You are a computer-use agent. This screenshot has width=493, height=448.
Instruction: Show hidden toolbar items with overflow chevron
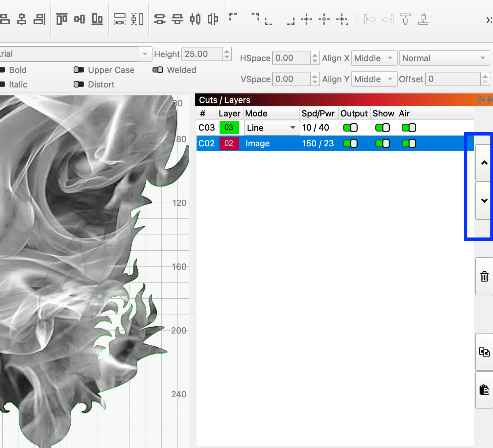[489, 20]
